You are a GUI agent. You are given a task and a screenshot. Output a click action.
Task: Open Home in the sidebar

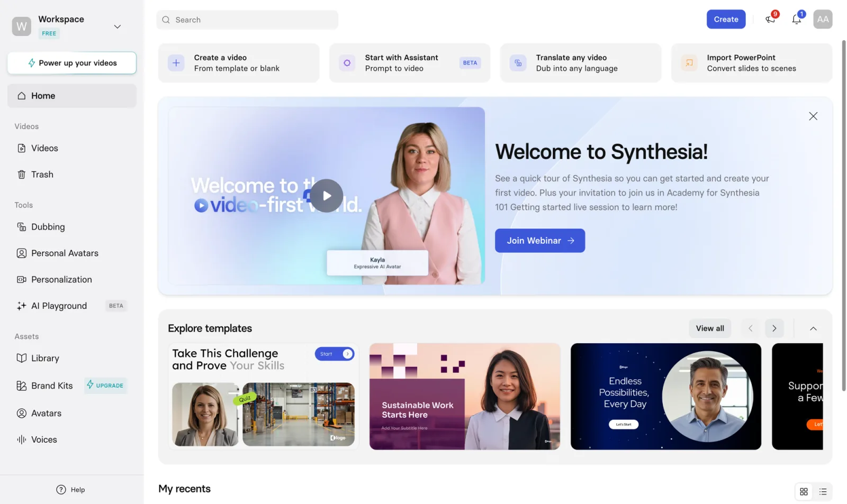[72, 96]
